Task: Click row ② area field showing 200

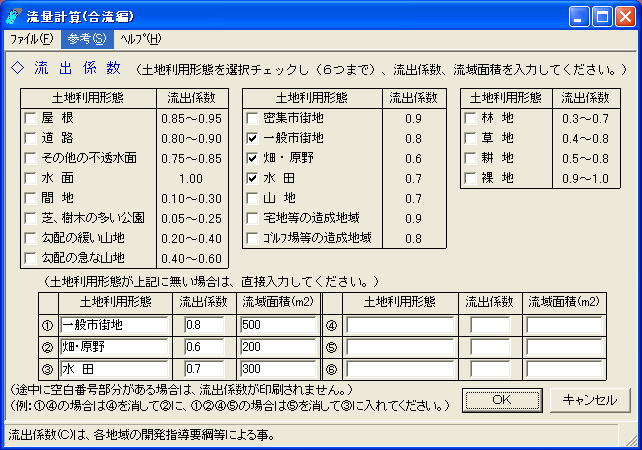Action: point(278,346)
